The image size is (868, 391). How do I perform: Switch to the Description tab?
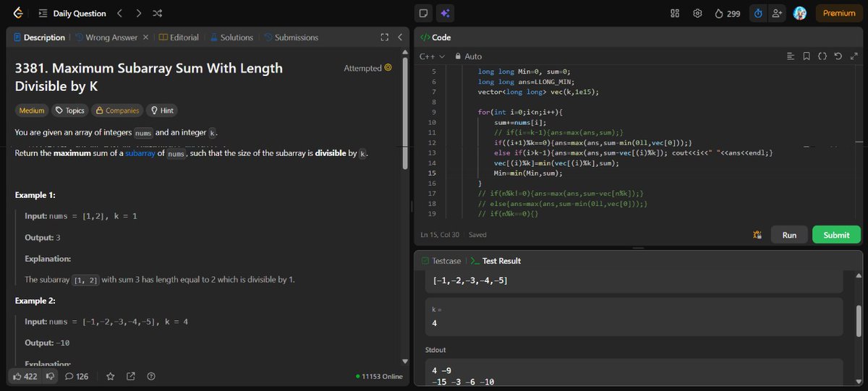coord(39,38)
